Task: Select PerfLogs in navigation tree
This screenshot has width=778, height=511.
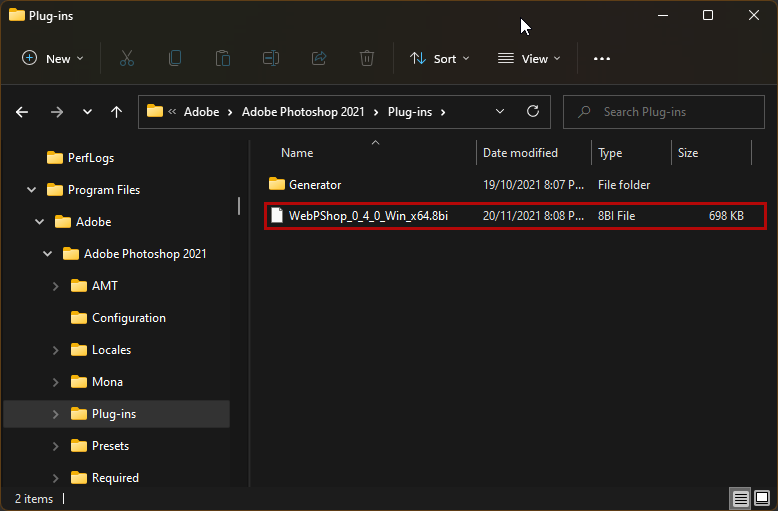Action: pos(91,158)
